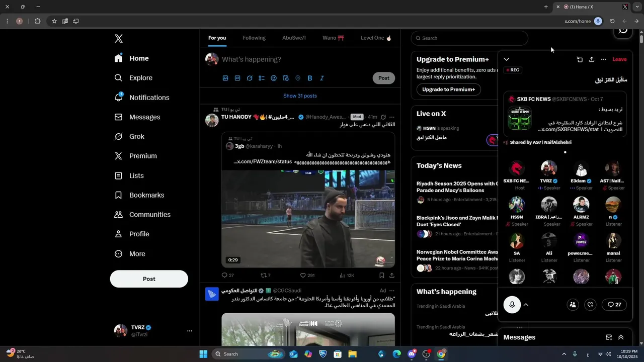Click Upgrade to Premium+ button
644x362 pixels.
pos(448,89)
